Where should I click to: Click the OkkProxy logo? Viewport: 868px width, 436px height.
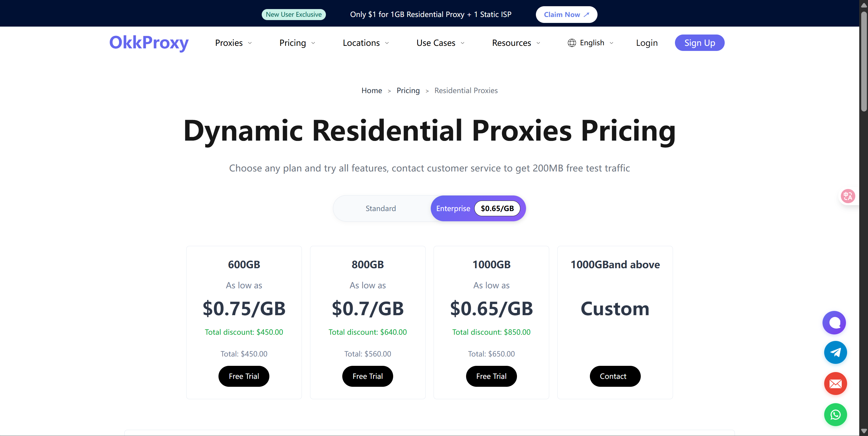(149, 43)
